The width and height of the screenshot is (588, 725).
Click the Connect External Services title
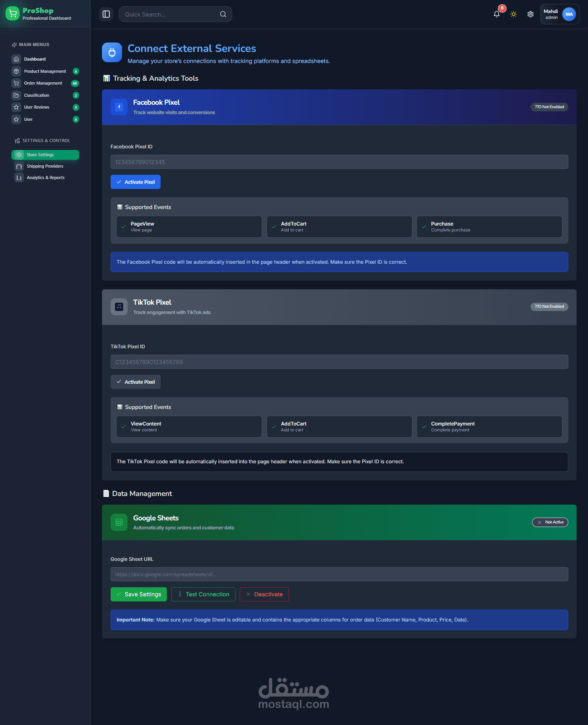click(192, 48)
